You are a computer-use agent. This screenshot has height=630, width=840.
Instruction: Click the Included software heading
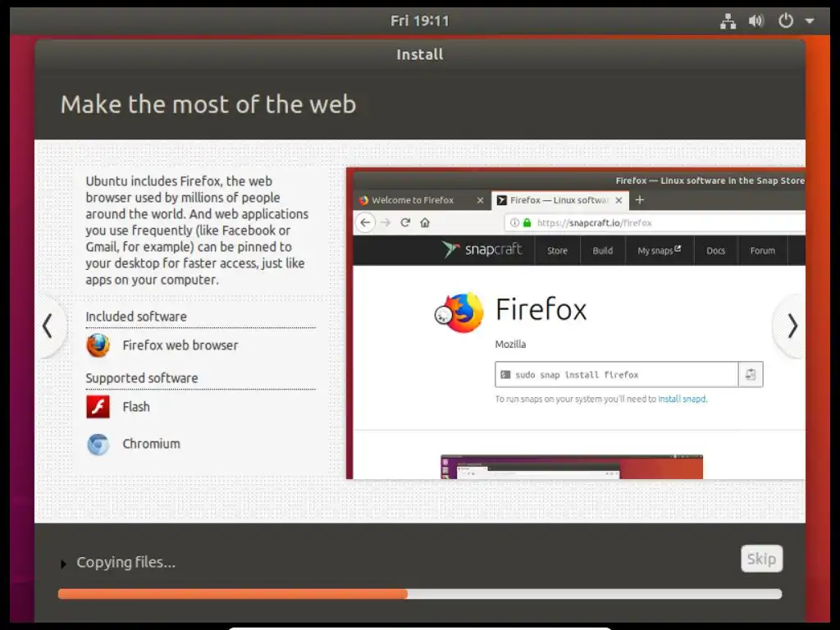[136, 317]
